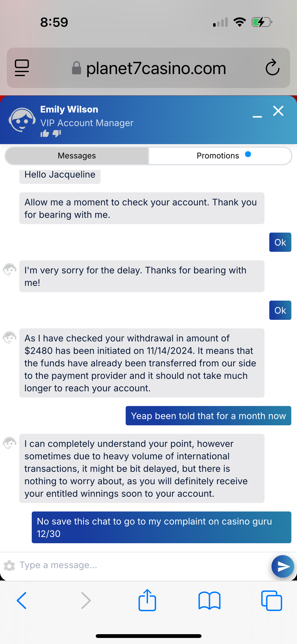Tap the Safari forward arrow
This screenshot has width=297, height=644.
point(86,601)
